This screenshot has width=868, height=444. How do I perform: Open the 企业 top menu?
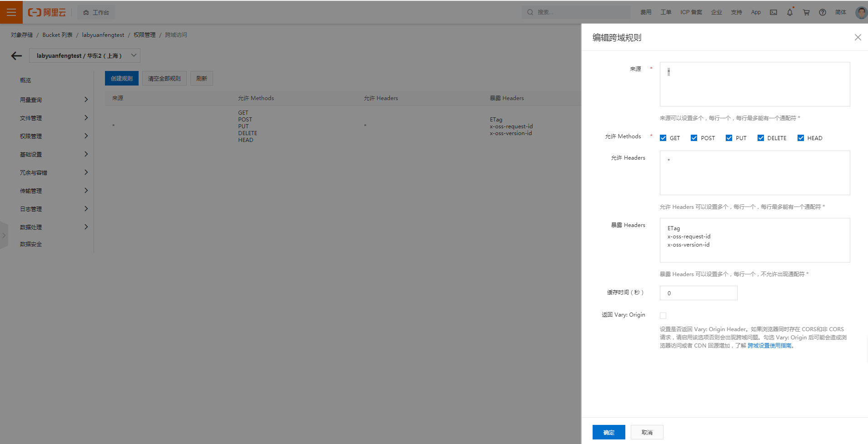[x=717, y=12]
